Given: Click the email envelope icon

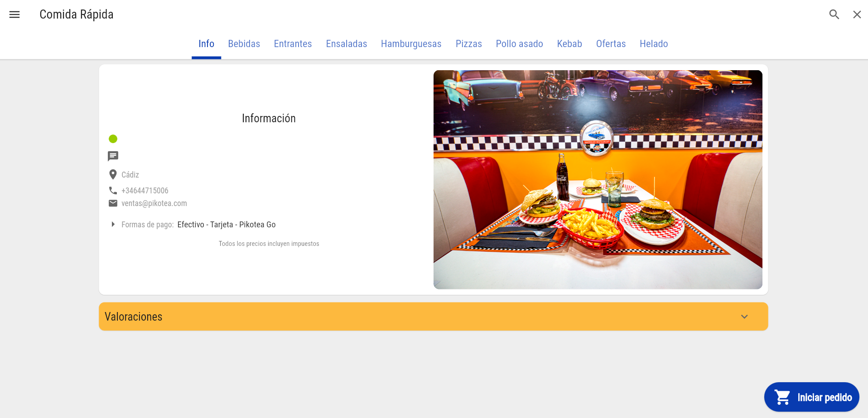Looking at the screenshot, I should click(x=113, y=203).
